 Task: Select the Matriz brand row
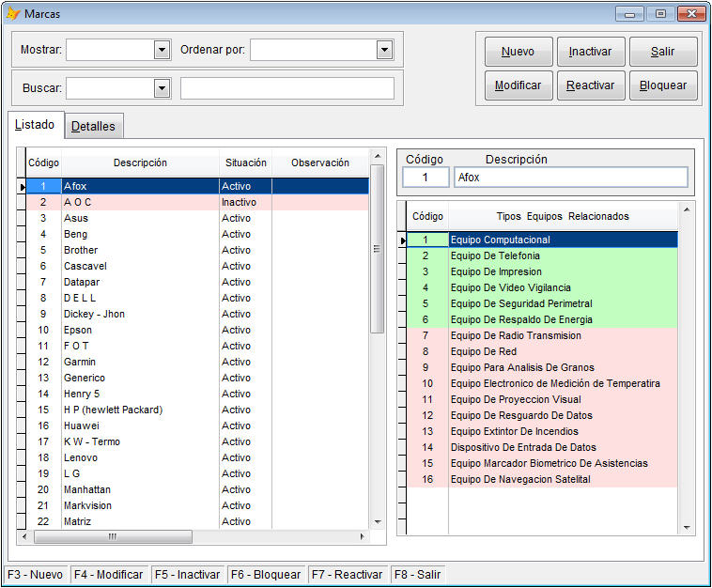[197, 521]
